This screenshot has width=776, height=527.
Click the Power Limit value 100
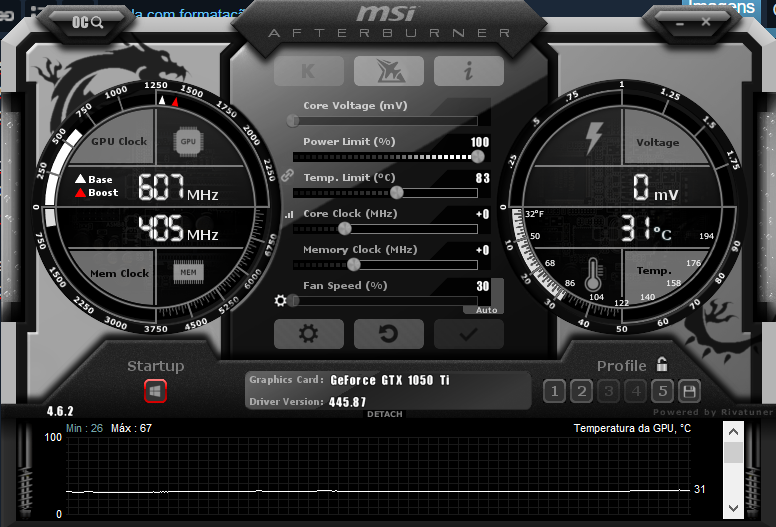point(480,143)
